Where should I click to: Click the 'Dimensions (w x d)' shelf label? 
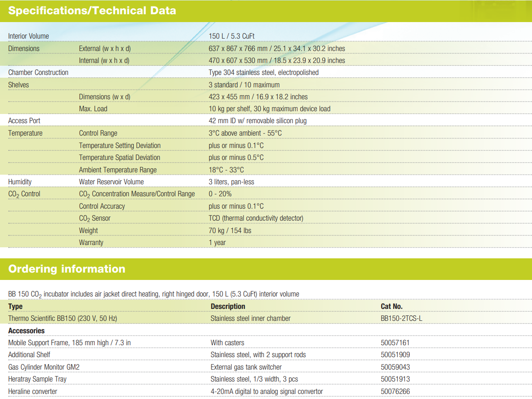(x=104, y=97)
